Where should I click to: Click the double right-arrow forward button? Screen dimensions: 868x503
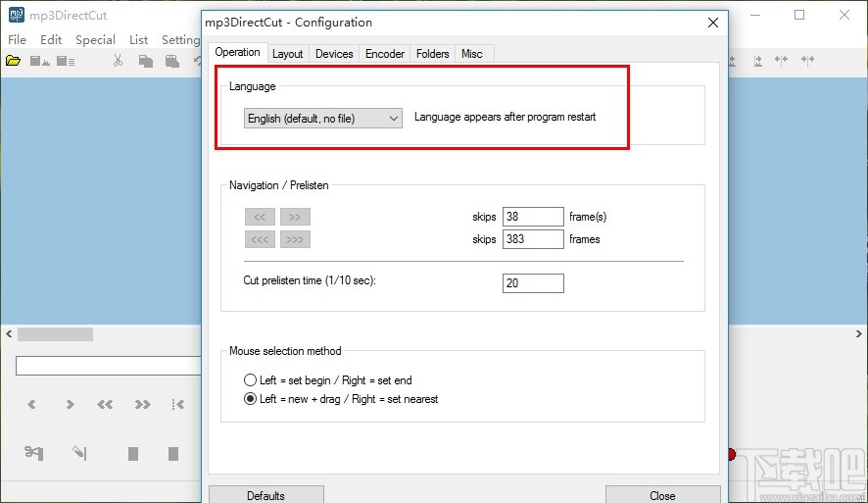(x=143, y=404)
